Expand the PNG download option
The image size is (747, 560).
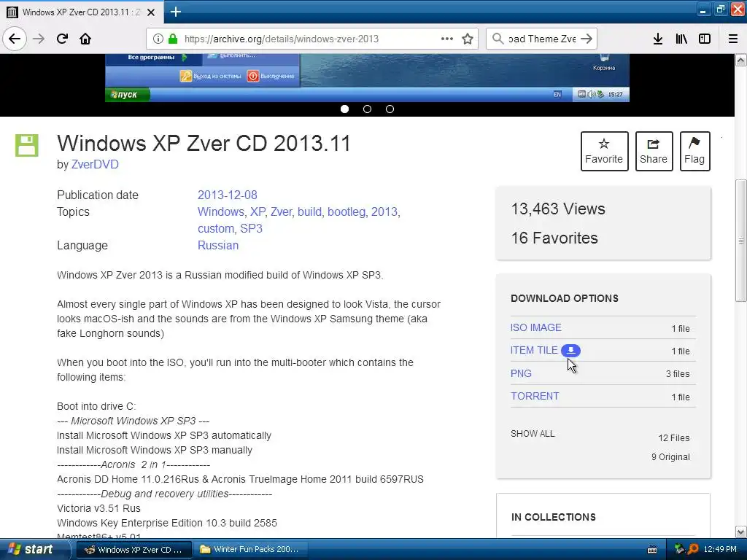pos(521,373)
